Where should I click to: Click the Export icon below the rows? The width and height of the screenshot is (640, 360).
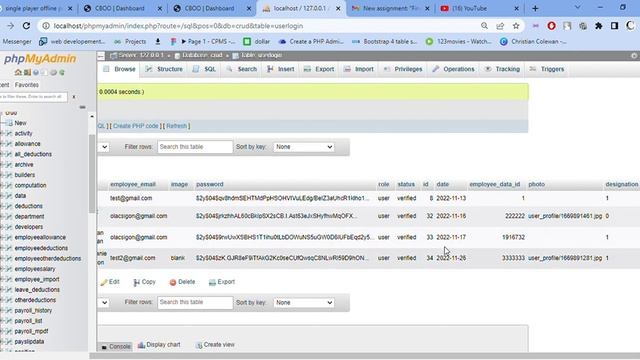(x=212, y=282)
